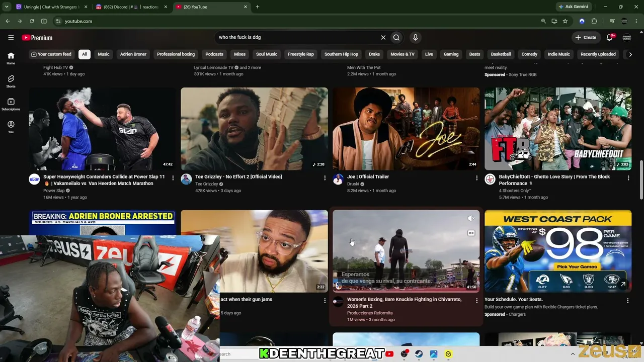This screenshot has height=362, width=644.
Task: Open Women's Boxing Bare Knuckle title
Action: 404,303
